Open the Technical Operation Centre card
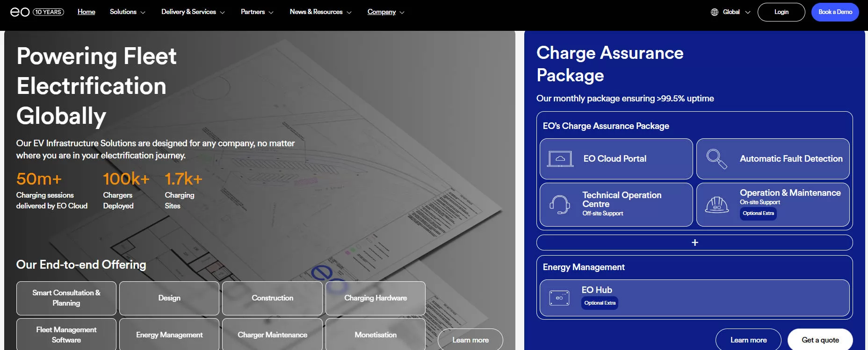 616,205
